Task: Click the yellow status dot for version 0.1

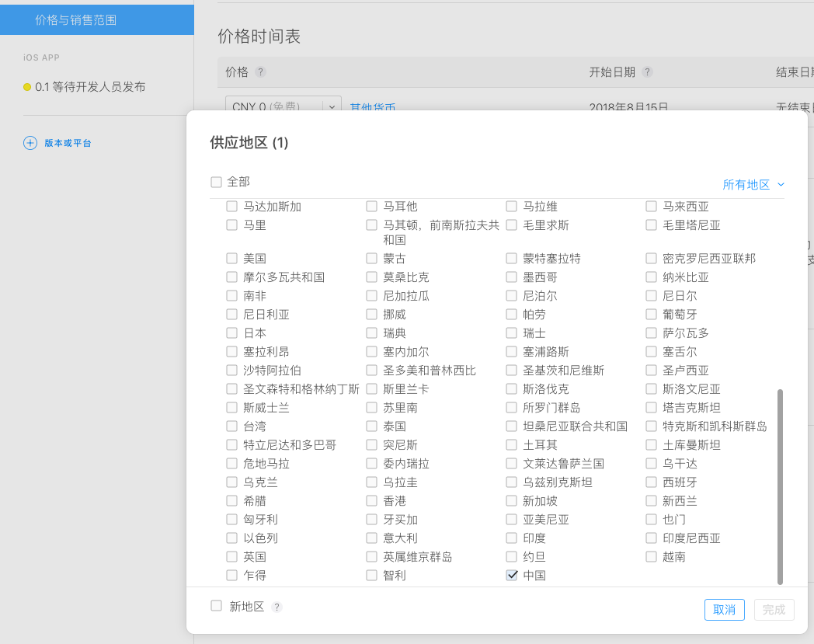Action: [x=27, y=87]
